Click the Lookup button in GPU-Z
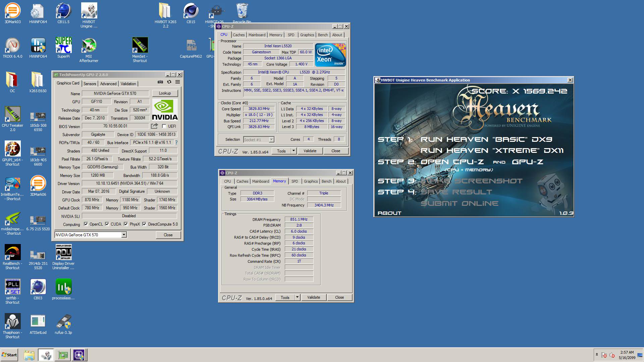 pyautogui.click(x=165, y=93)
